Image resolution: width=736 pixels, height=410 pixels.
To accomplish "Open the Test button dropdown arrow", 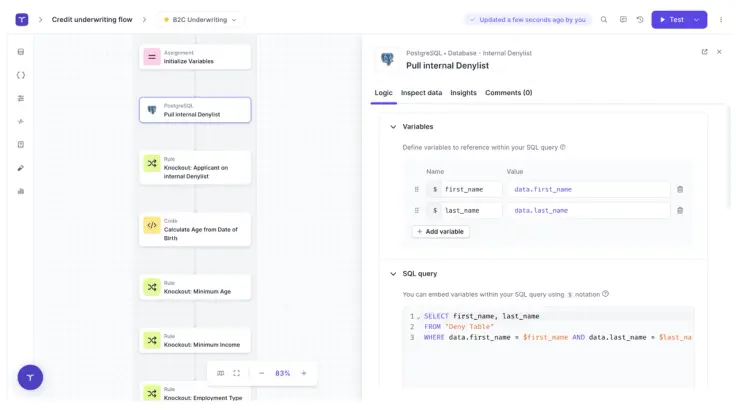I will tap(697, 20).
